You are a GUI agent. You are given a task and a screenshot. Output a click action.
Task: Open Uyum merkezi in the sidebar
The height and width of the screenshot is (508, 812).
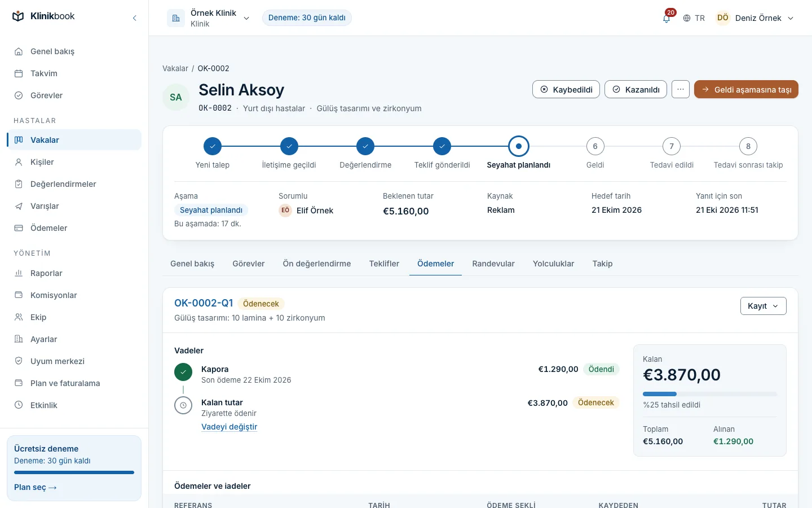pos(74,361)
